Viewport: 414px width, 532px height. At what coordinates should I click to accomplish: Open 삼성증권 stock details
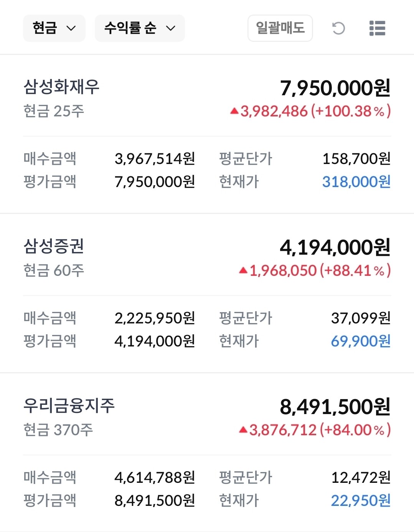(x=54, y=246)
